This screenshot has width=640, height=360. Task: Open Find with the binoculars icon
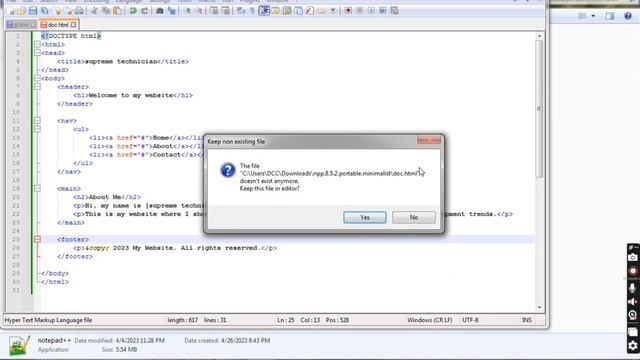click(160, 11)
